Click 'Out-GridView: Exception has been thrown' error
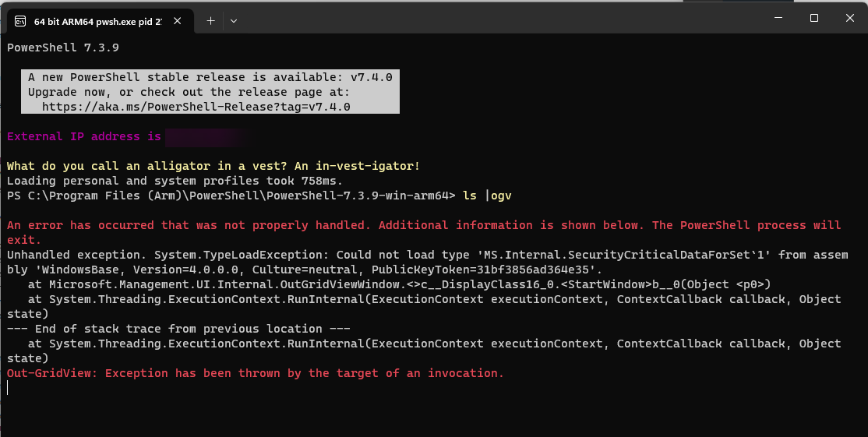Viewport: 868px width, 437px height. click(x=256, y=373)
